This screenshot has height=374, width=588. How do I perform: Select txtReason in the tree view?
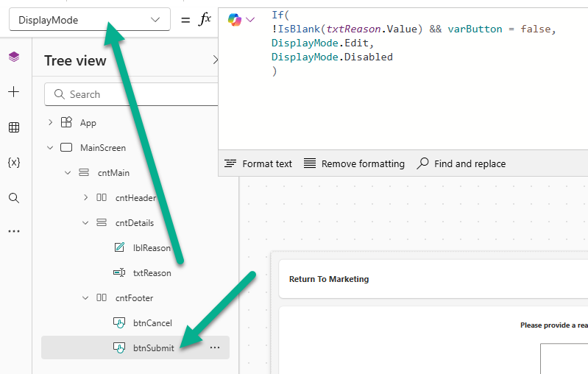[x=152, y=273]
